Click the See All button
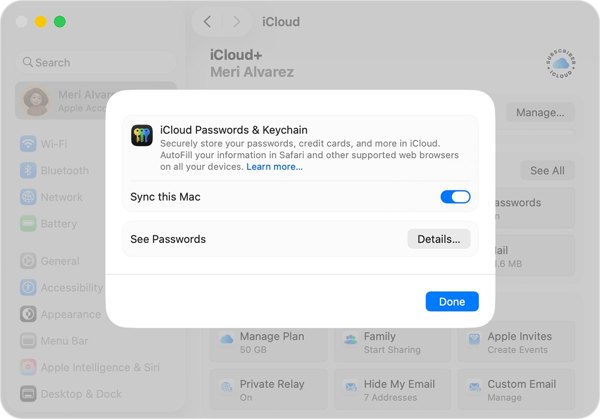600x419 pixels. (547, 171)
